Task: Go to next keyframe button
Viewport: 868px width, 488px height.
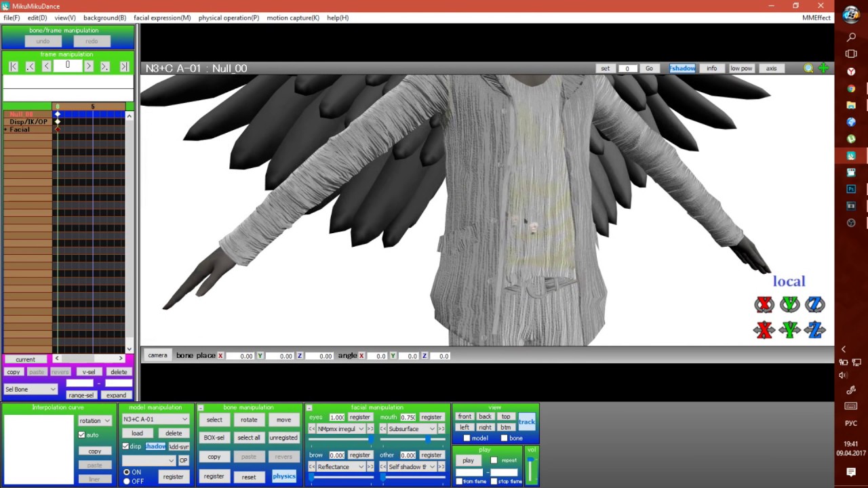Action: tap(104, 66)
